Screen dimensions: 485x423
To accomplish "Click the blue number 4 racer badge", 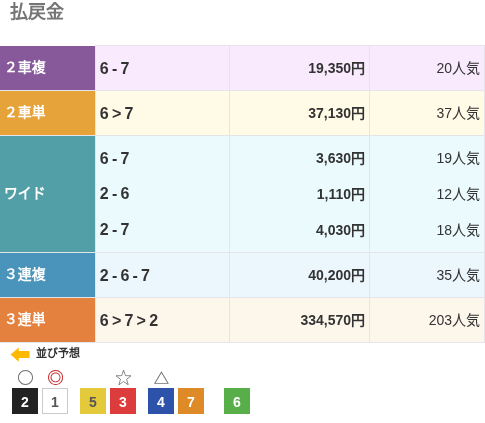I will pos(161,401).
